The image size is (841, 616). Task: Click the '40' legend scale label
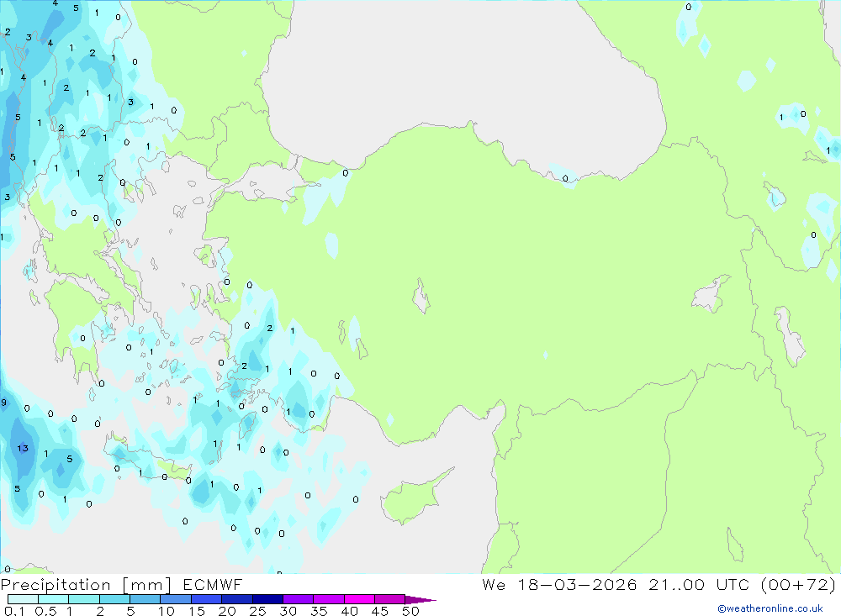click(x=350, y=611)
